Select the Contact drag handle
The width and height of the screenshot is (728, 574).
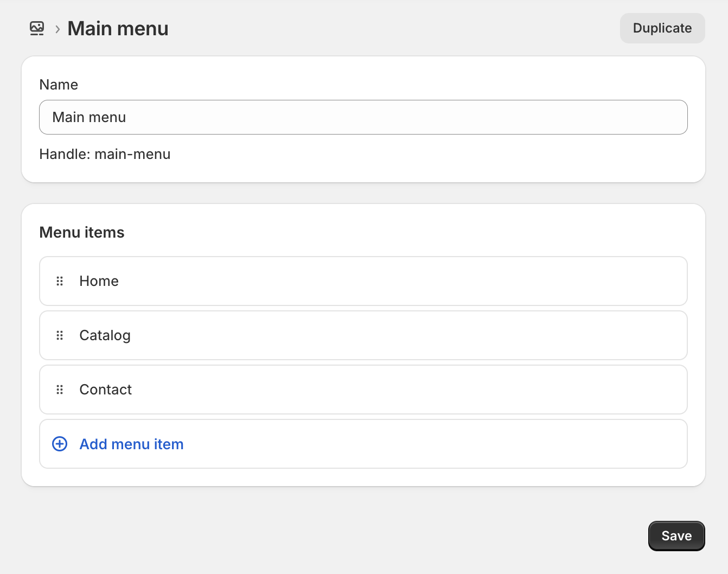60,390
